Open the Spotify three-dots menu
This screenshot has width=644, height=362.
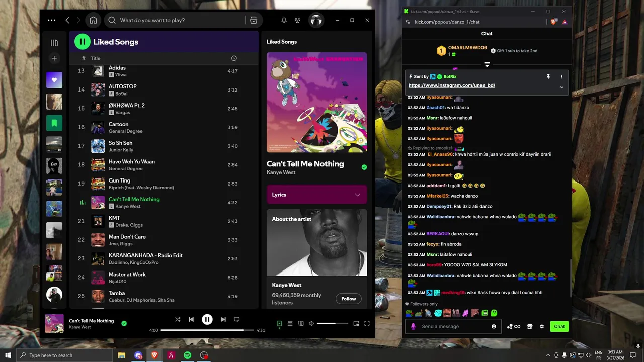[51, 20]
